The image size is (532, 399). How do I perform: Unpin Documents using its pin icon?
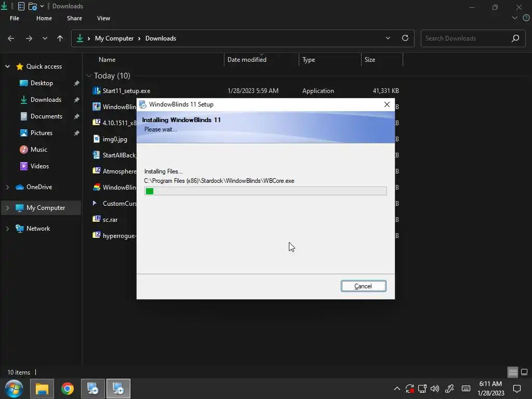[x=77, y=116]
